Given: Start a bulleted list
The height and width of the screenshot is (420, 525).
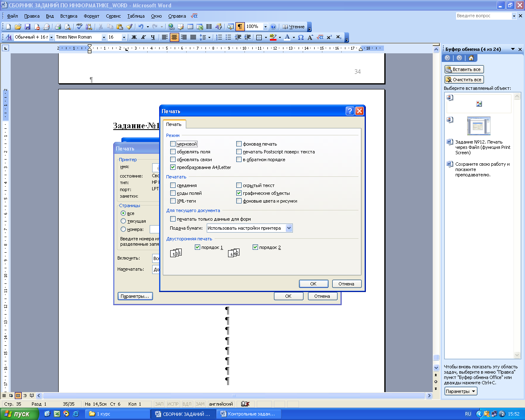Looking at the screenshot, I should pos(228,37).
